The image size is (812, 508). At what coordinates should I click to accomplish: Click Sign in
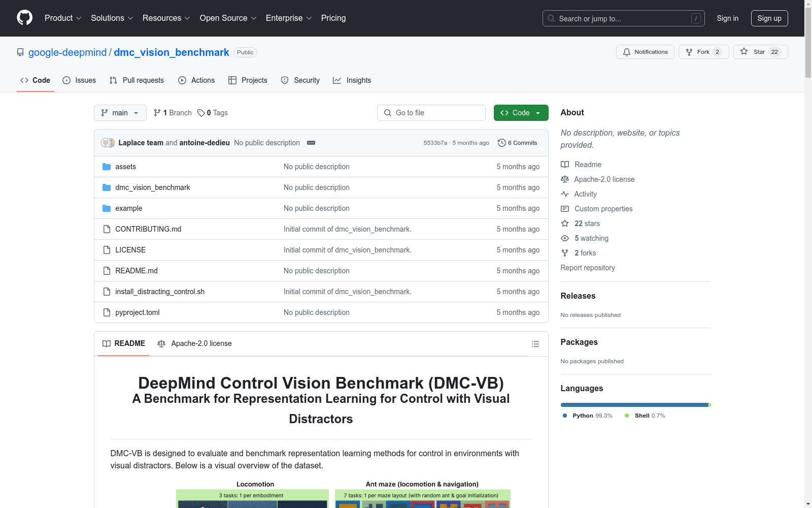click(x=728, y=18)
